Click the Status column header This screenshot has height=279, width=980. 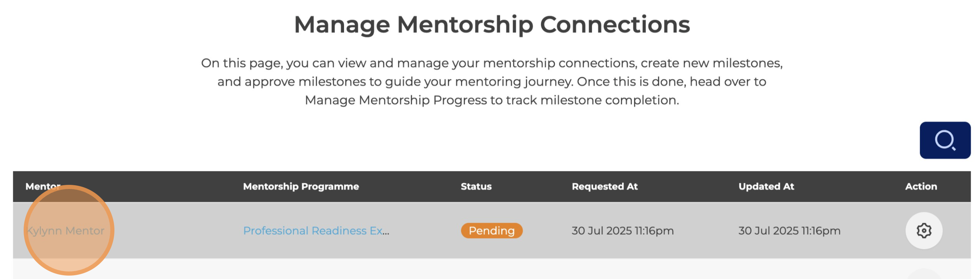click(476, 186)
